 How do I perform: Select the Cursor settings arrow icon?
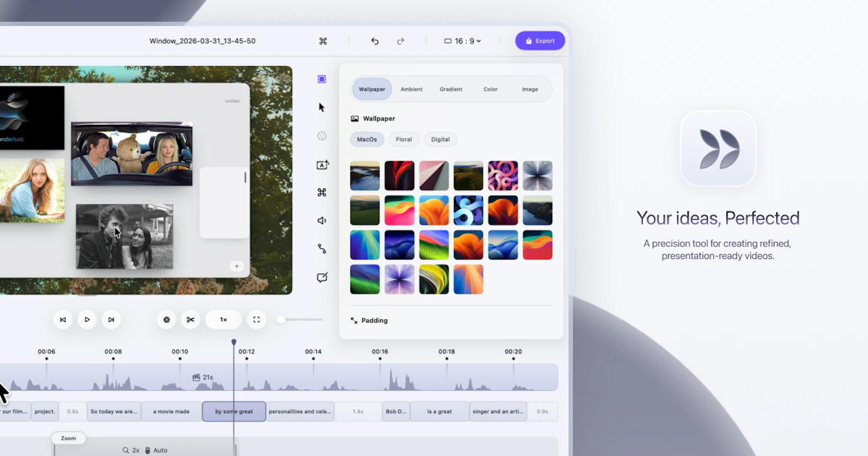pos(322,107)
